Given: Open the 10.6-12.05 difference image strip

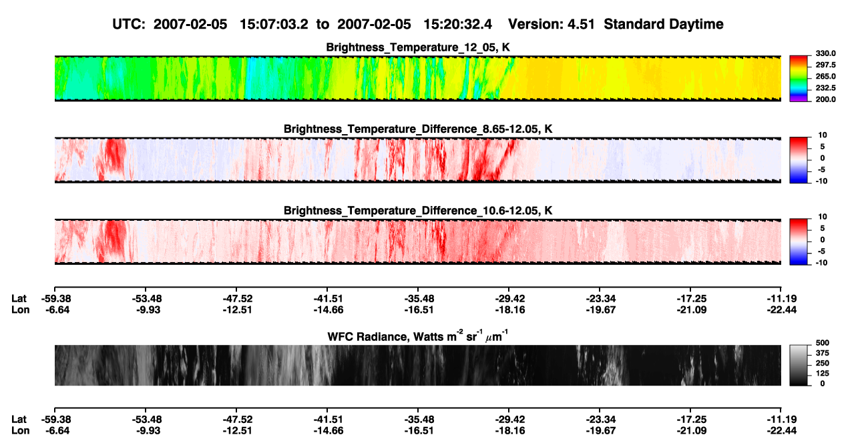Looking at the screenshot, I should pyautogui.click(x=417, y=241).
